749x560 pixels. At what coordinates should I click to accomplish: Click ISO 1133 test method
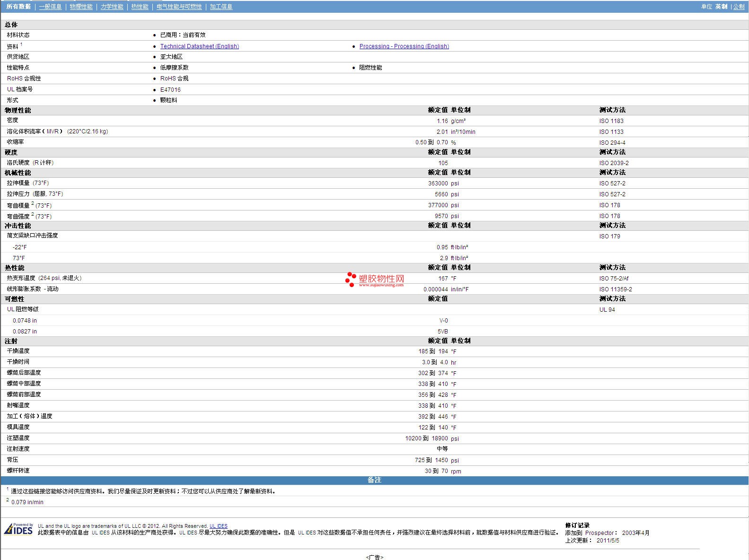(x=611, y=131)
